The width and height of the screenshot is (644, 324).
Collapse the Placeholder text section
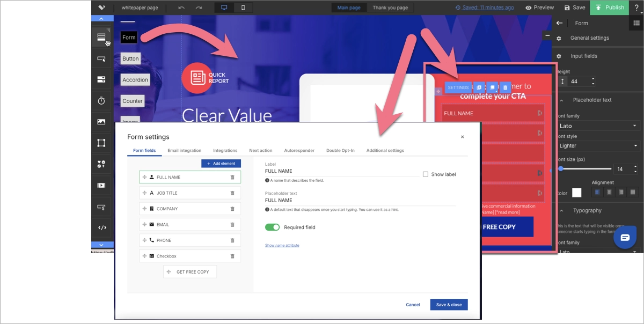560,100
